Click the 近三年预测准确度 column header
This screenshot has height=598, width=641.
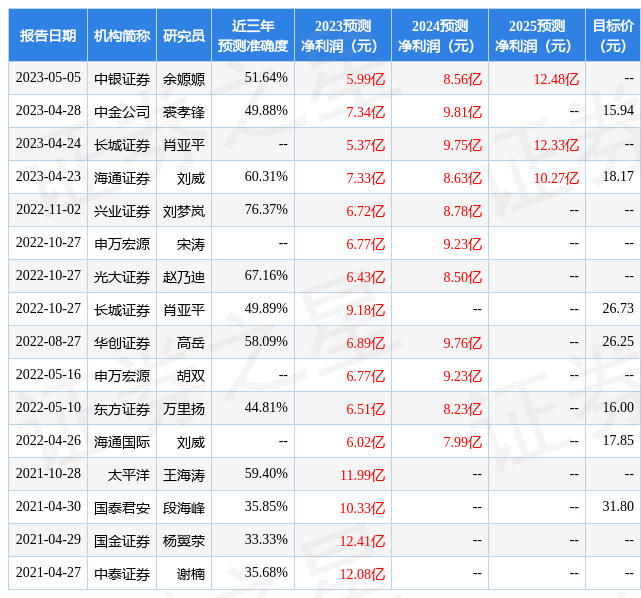252,35
